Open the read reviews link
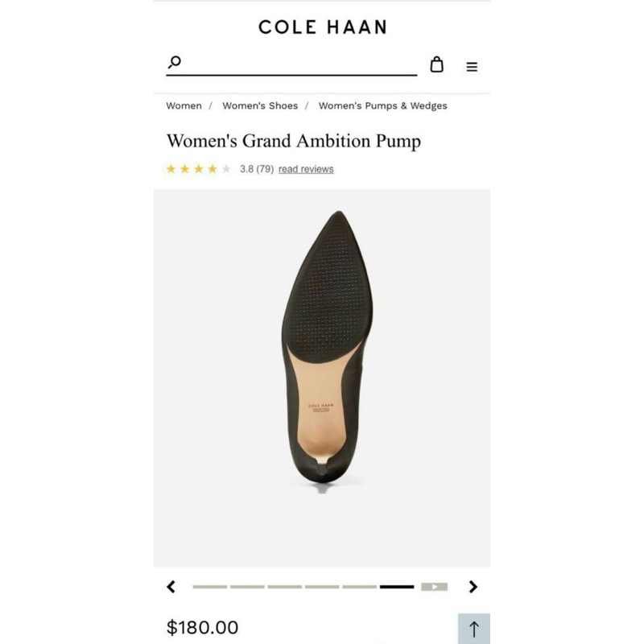The height and width of the screenshot is (644, 644). [x=306, y=169]
